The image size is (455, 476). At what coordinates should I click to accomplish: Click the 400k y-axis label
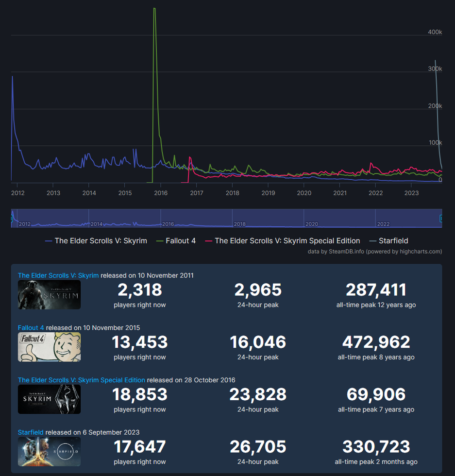click(435, 32)
